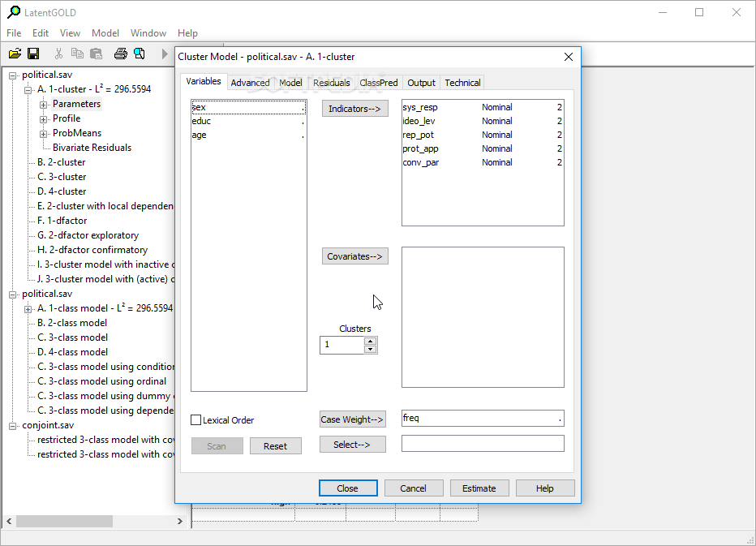This screenshot has height=546, width=756.
Task: Click the Reset button
Action: tap(275, 446)
